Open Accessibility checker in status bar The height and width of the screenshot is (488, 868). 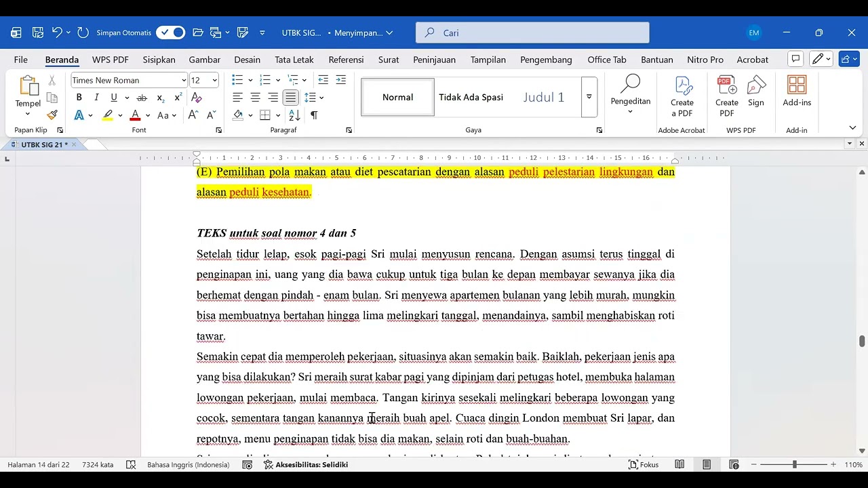pyautogui.click(x=306, y=464)
